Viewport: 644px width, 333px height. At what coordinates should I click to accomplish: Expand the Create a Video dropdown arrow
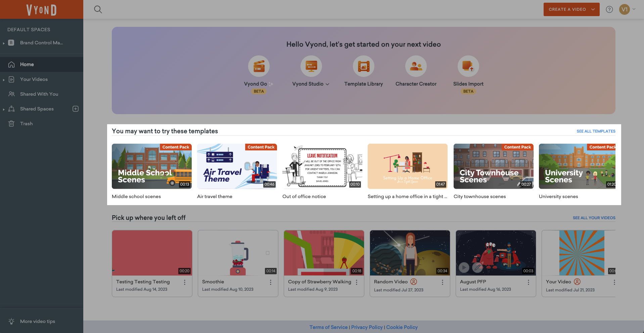click(x=593, y=9)
